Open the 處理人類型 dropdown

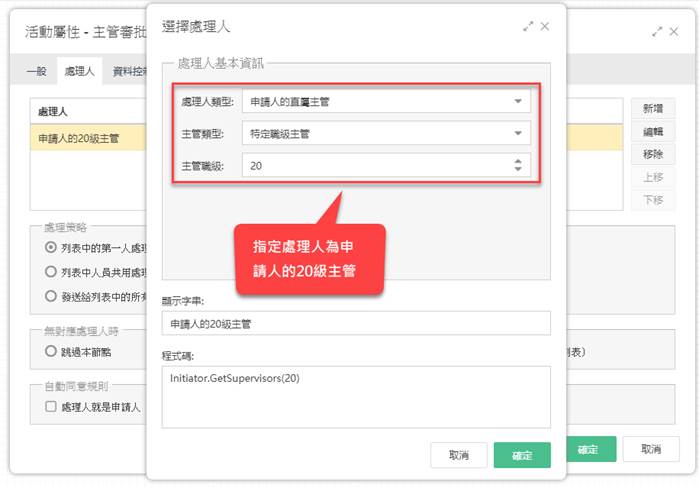(x=386, y=102)
